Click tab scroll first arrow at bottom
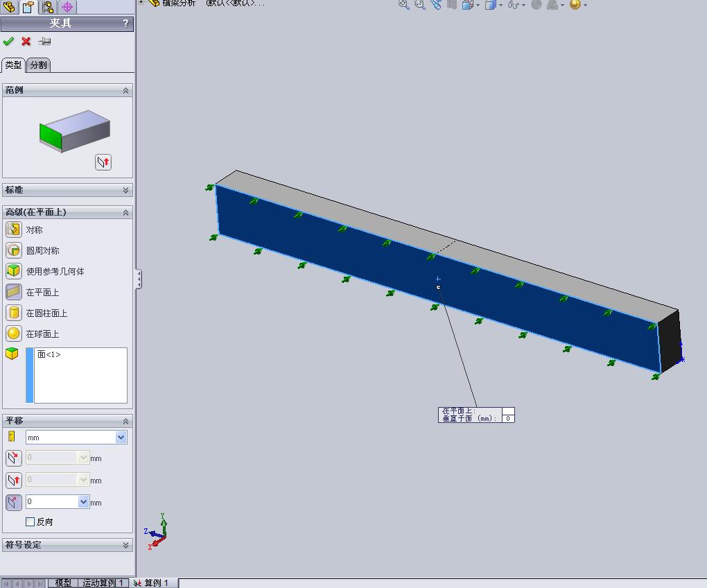 6,583
